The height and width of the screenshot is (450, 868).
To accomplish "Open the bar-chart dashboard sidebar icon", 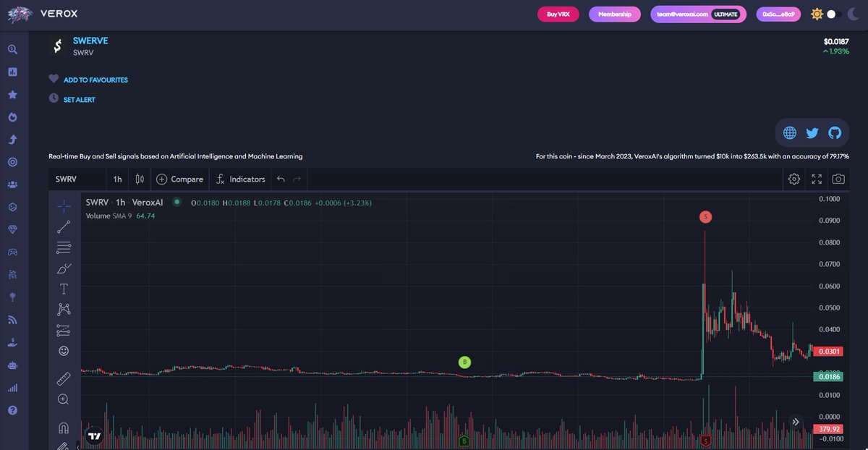I will coord(12,72).
